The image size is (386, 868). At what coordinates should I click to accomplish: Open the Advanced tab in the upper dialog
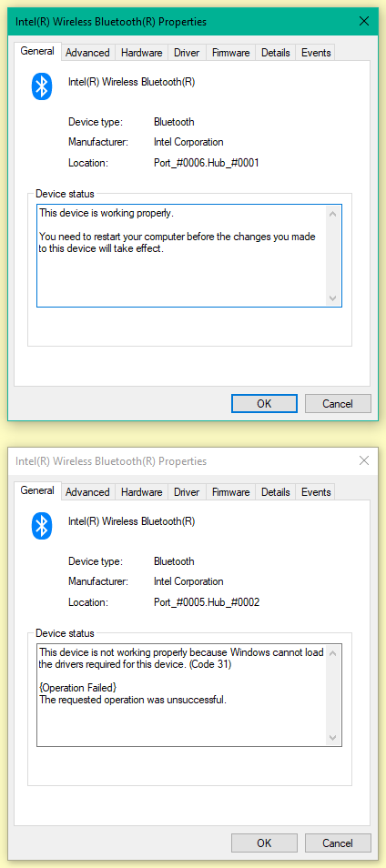point(87,53)
